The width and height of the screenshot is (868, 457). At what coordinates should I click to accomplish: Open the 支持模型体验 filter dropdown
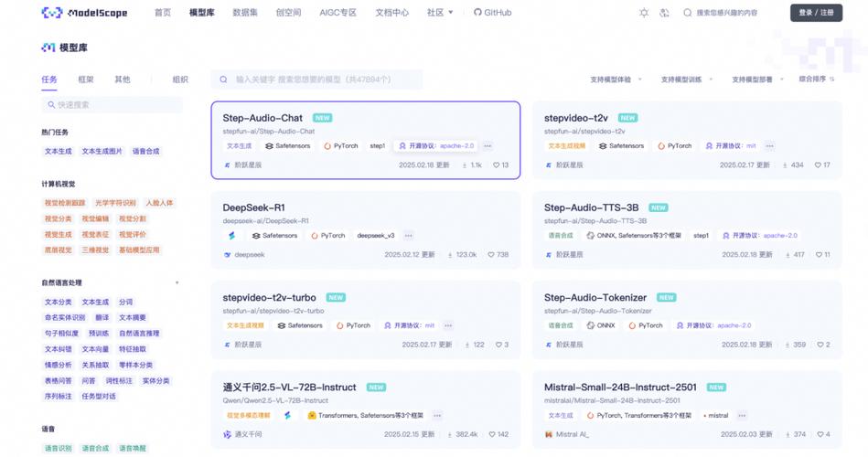[616, 80]
